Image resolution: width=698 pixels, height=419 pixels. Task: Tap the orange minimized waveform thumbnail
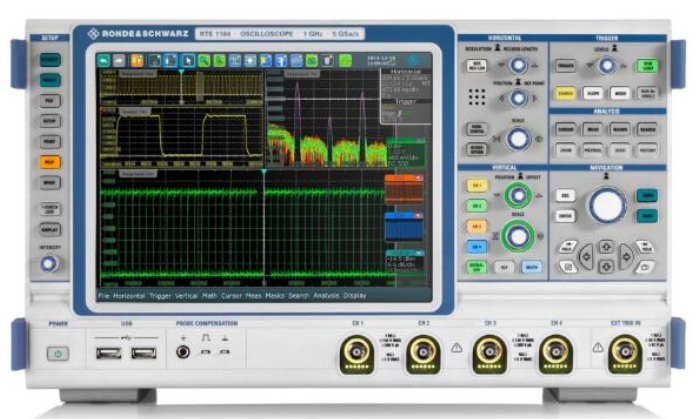405,190
